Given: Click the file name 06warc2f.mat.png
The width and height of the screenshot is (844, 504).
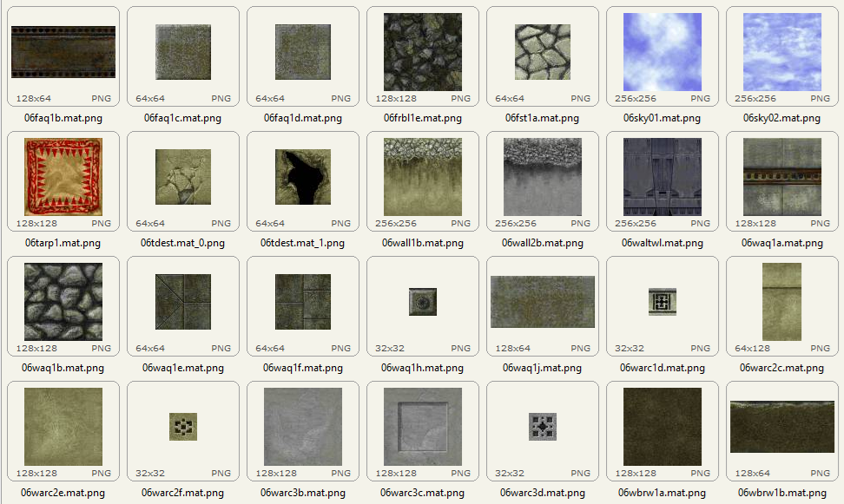Looking at the screenshot, I should coord(183,493).
